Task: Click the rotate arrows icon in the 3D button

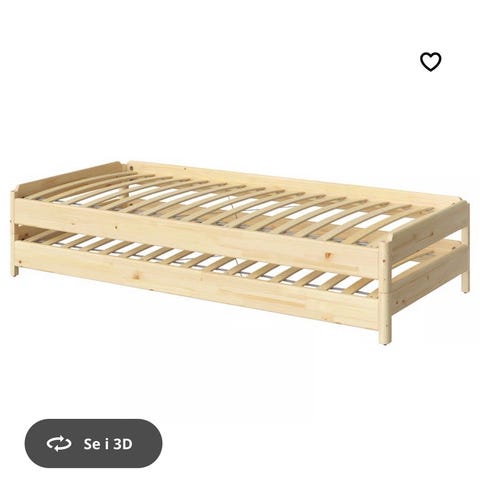Action: pos(59,444)
